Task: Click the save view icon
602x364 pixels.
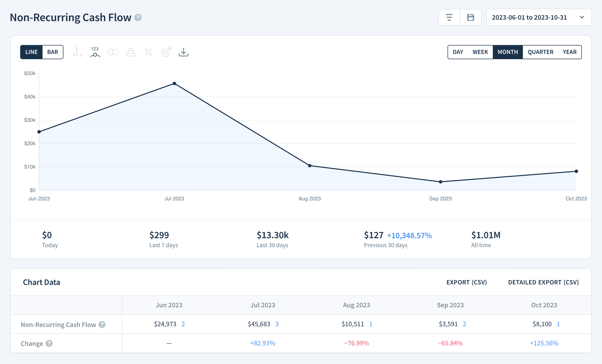Action: click(x=471, y=17)
